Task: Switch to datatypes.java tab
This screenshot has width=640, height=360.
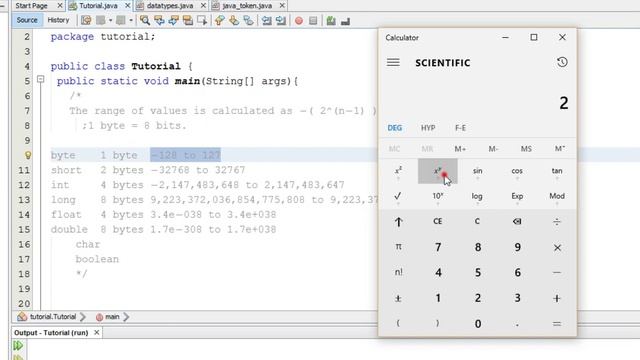Action: click(170, 6)
